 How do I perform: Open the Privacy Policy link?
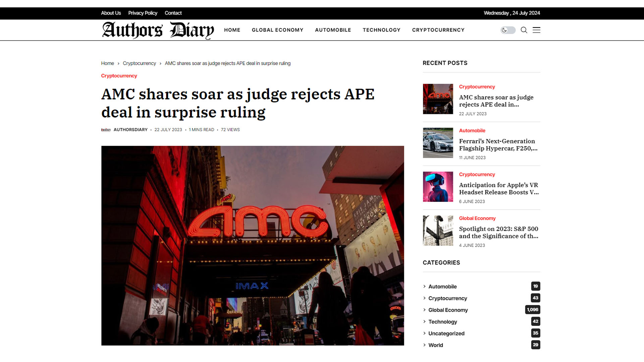[x=143, y=13]
